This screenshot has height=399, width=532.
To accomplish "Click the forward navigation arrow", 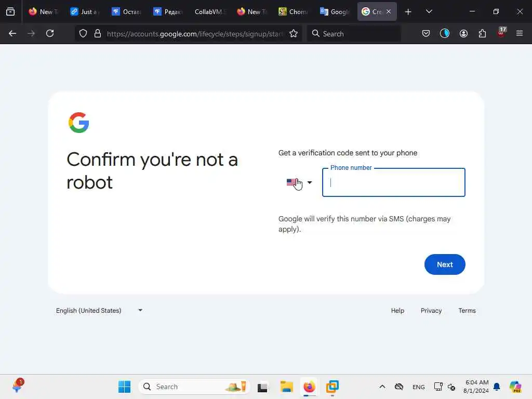I will (31, 34).
